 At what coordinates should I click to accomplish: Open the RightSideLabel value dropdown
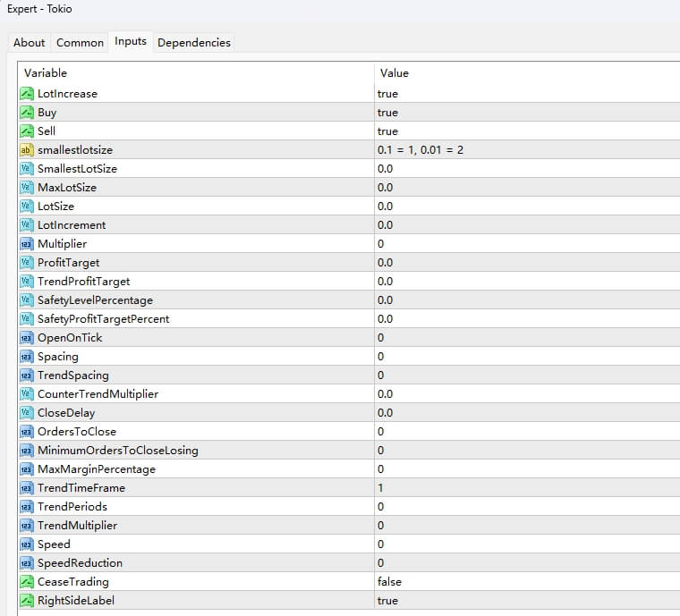point(387,601)
